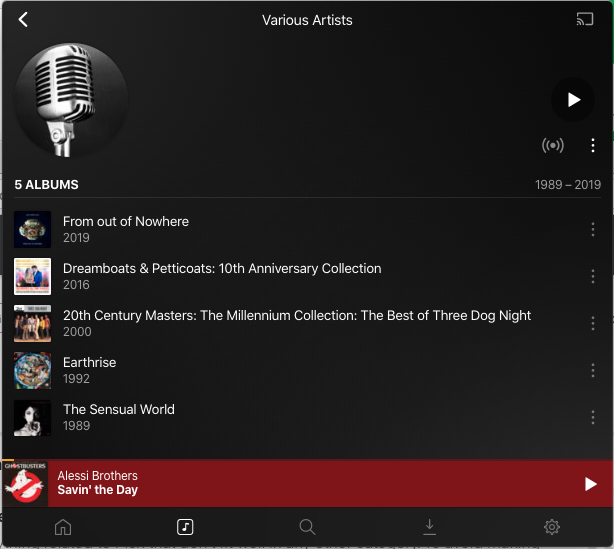Screen dimensions: 614x549
Task: Click Alessi Brothers in the mini player
Action: pos(98,475)
